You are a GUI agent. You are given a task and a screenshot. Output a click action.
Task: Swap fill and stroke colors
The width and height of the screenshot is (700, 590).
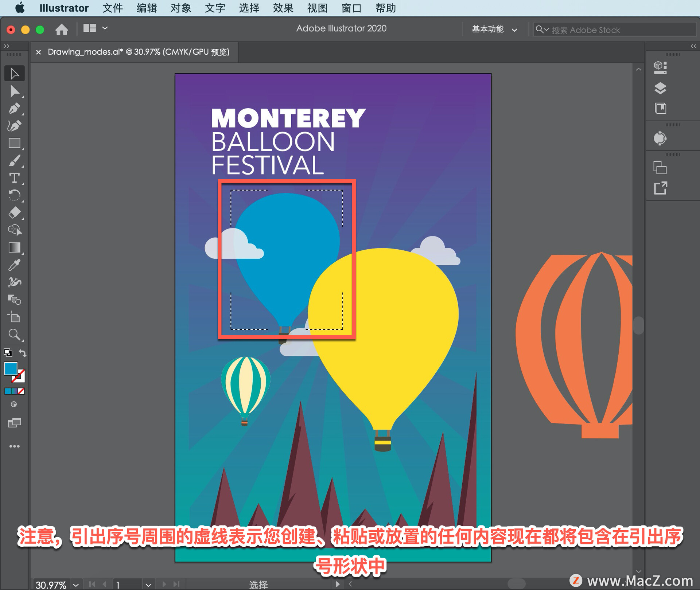click(x=23, y=353)
